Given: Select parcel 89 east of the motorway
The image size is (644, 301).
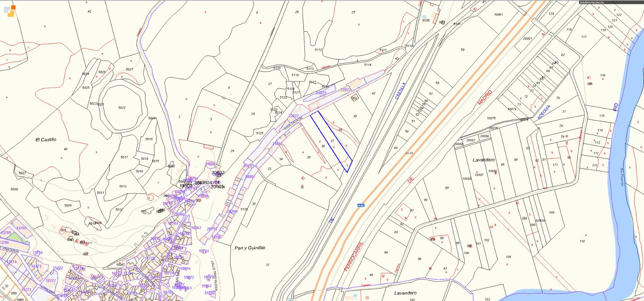Looking at the screenshot, I should [x=447, y=188].
